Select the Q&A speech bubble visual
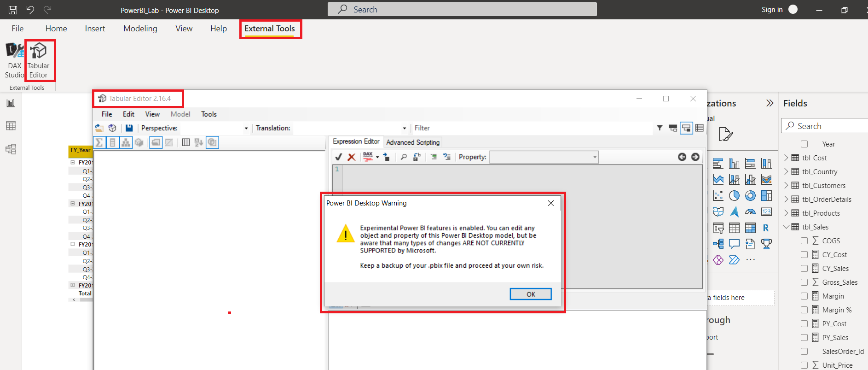 (734, 244)
